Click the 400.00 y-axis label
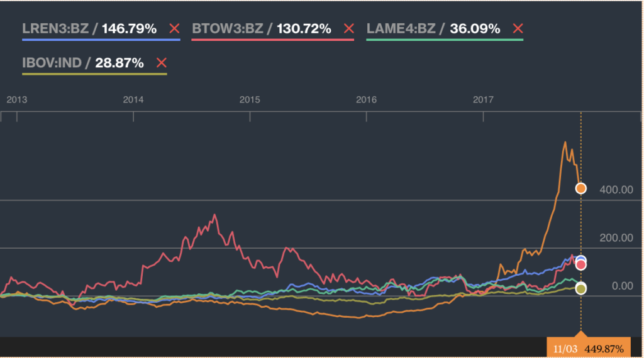The height and width of the screenshot is (358, 644). 616,189
